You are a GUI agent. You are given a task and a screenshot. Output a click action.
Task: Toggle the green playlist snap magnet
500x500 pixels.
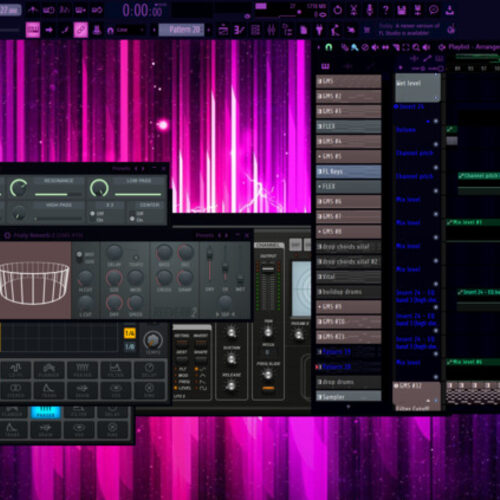[329, 47]
